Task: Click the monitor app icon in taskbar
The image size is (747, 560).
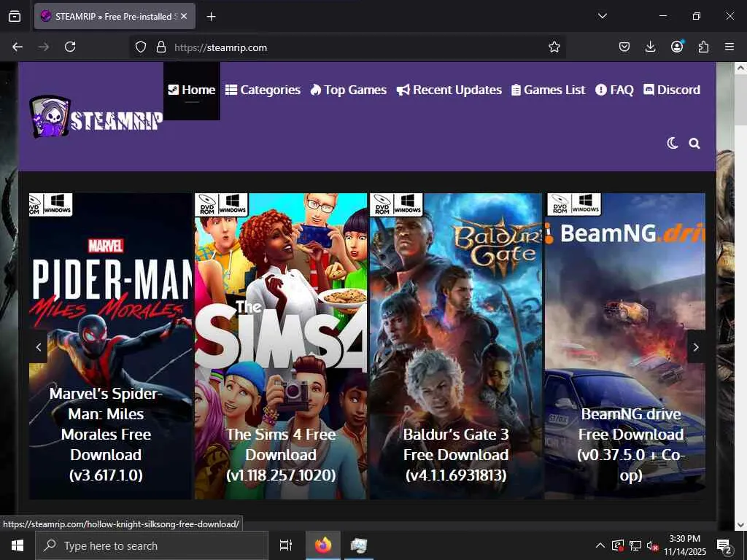Action: (359, 545)
